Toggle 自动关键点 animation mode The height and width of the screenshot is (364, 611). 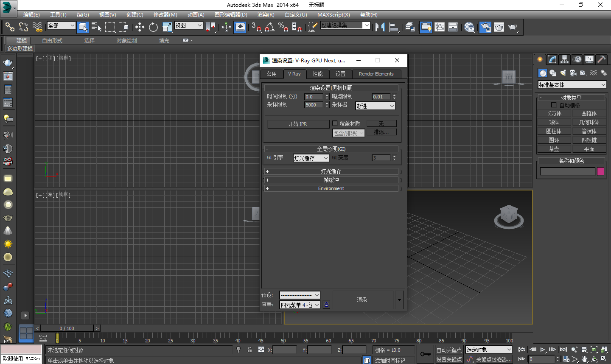click(x=449, y=350)
